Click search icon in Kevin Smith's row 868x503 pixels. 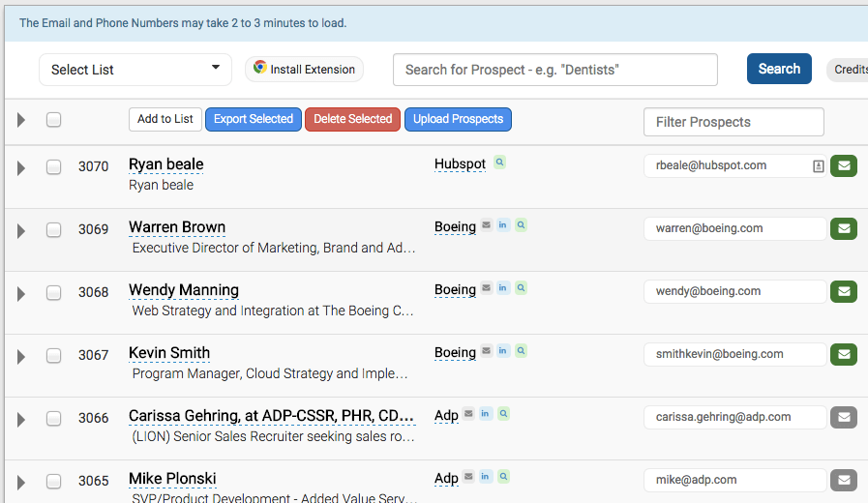521,351
